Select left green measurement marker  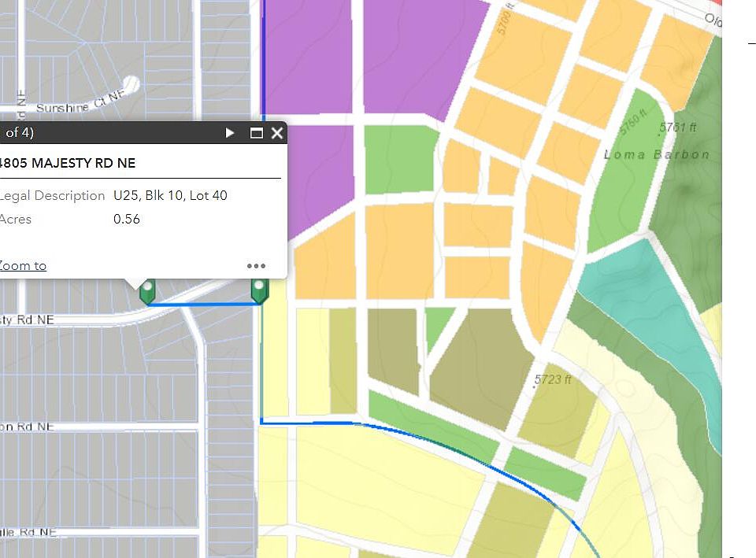click(x=146, y=291)
